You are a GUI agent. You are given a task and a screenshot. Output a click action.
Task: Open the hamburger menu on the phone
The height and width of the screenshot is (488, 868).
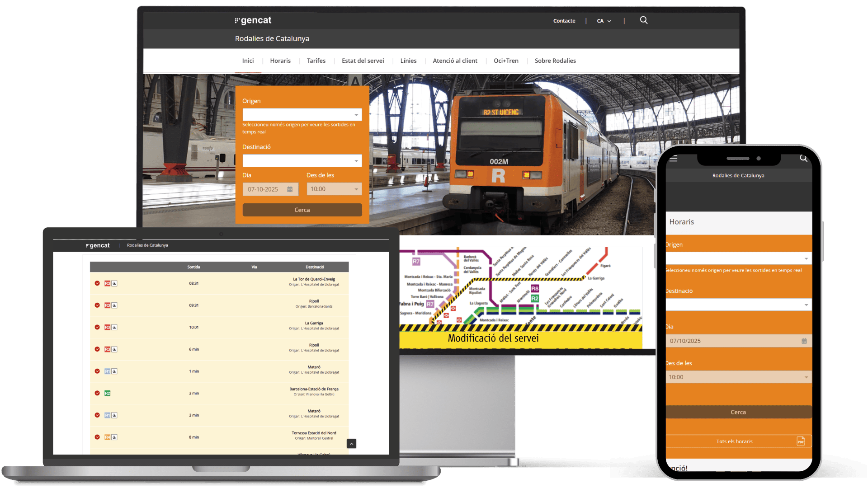click(673, 159)
